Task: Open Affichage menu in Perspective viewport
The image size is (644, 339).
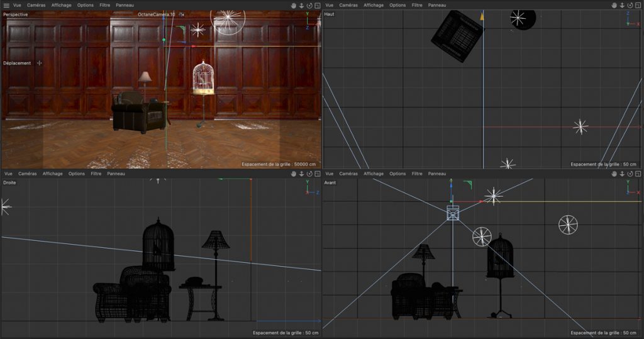Action: click(x=61, y=5)
